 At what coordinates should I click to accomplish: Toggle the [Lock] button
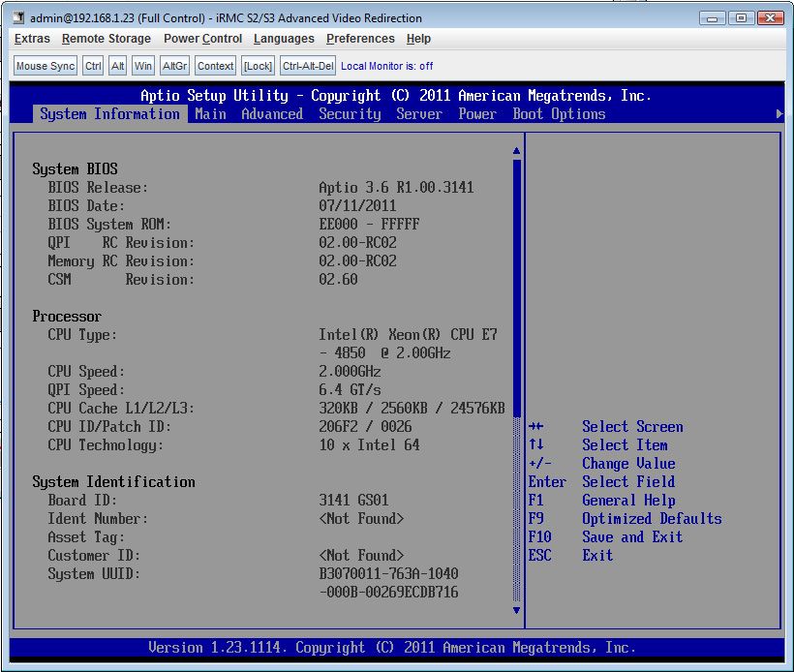pos(258,66)
